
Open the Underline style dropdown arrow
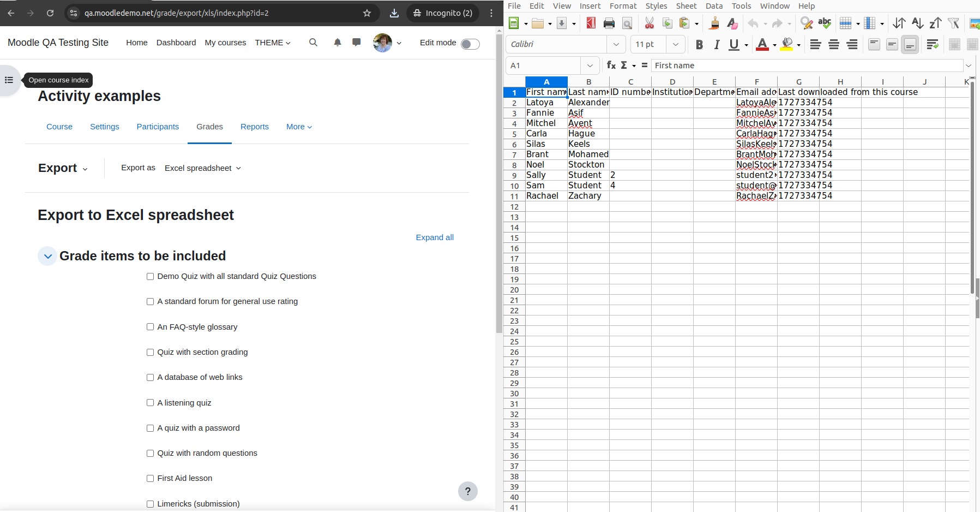coord(746,45)
